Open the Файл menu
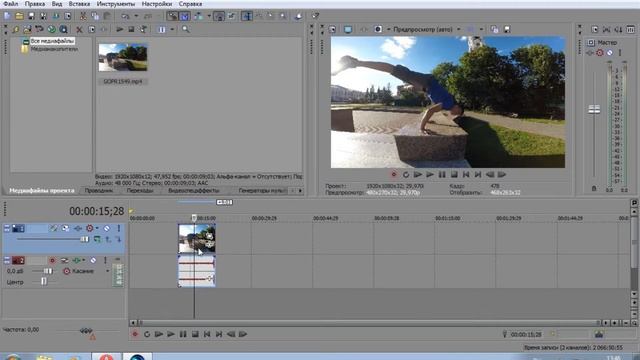640x360 pixels. pyautogui.click(x=10, y=4)
